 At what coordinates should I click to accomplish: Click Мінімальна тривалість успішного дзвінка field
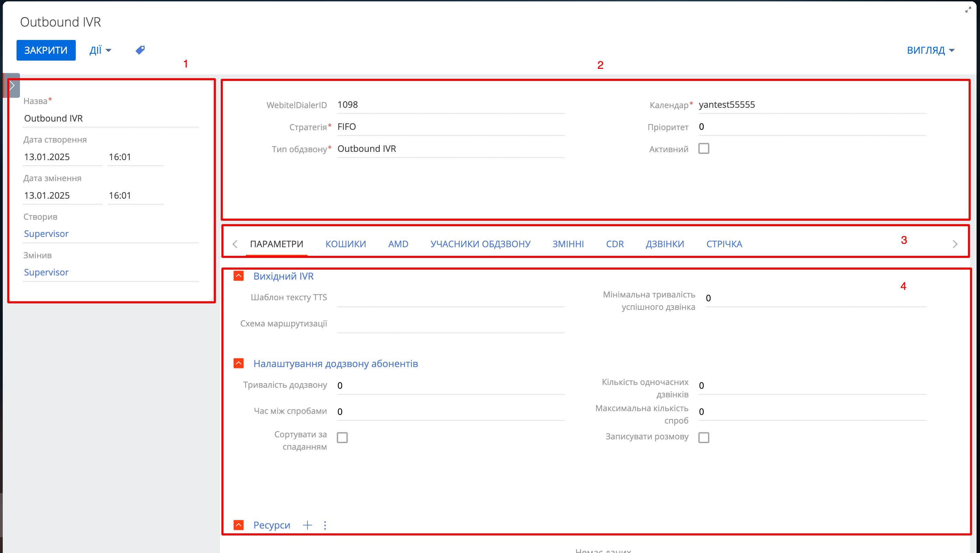[816, 298]
